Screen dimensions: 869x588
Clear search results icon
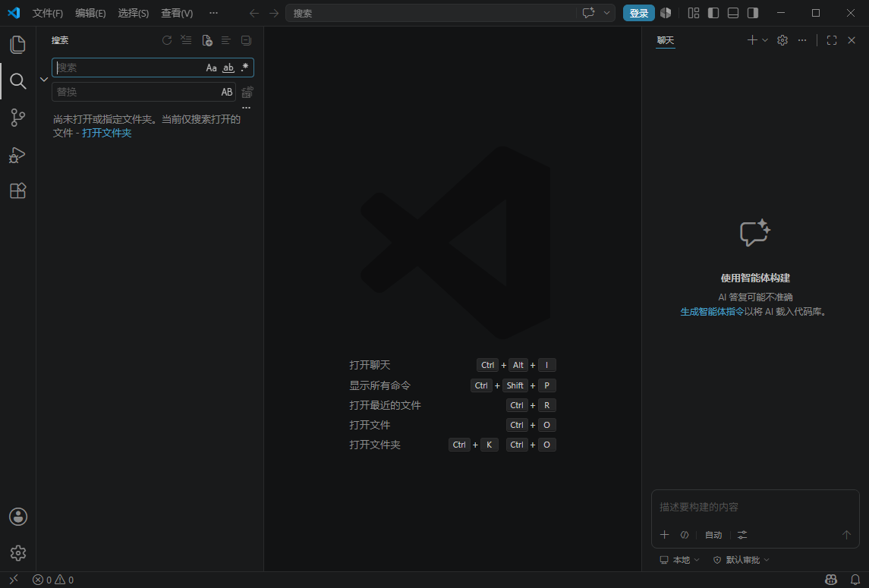pos(186,40)
